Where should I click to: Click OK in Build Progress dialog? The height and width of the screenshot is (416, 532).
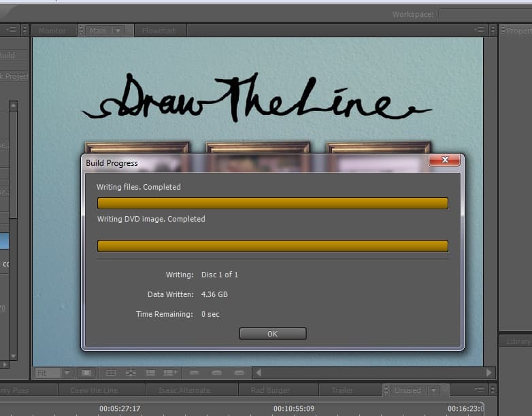coord(272,334)
